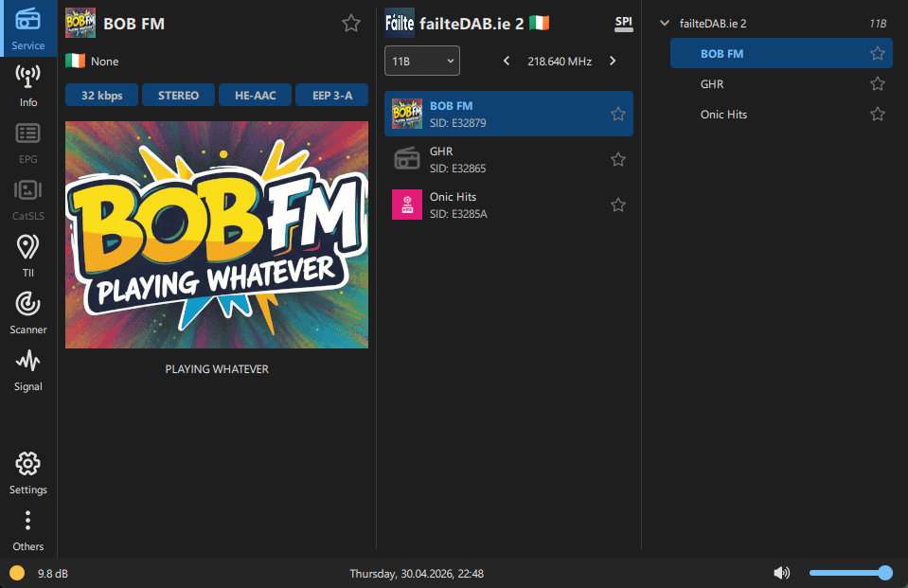
Task: Click the failteDAB.ie 2 ensemble title
Action: (472, 24)
